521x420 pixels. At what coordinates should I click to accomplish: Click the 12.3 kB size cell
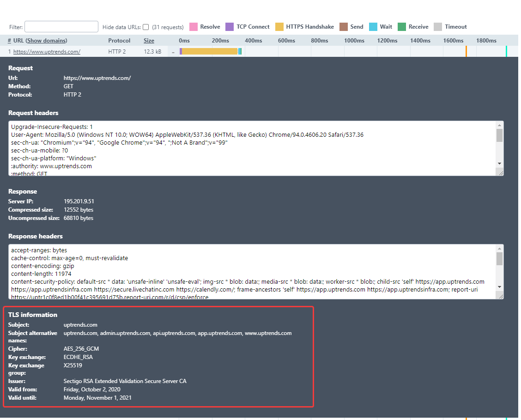click(152, 51)
